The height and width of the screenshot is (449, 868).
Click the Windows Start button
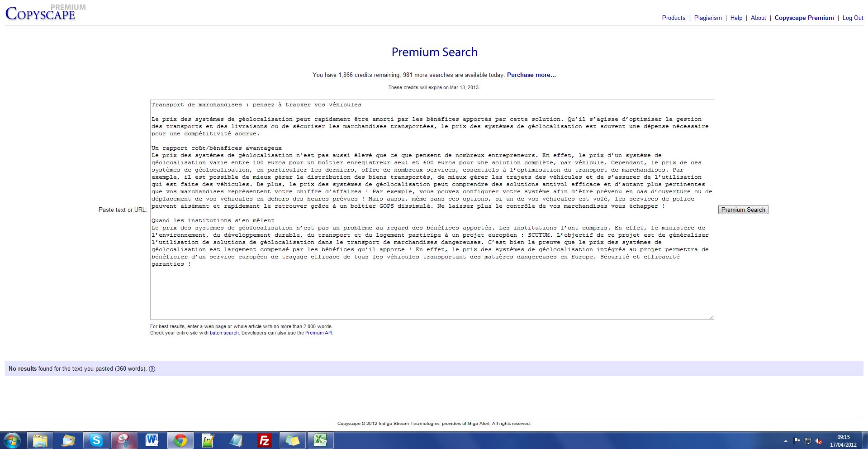(12, 440)
